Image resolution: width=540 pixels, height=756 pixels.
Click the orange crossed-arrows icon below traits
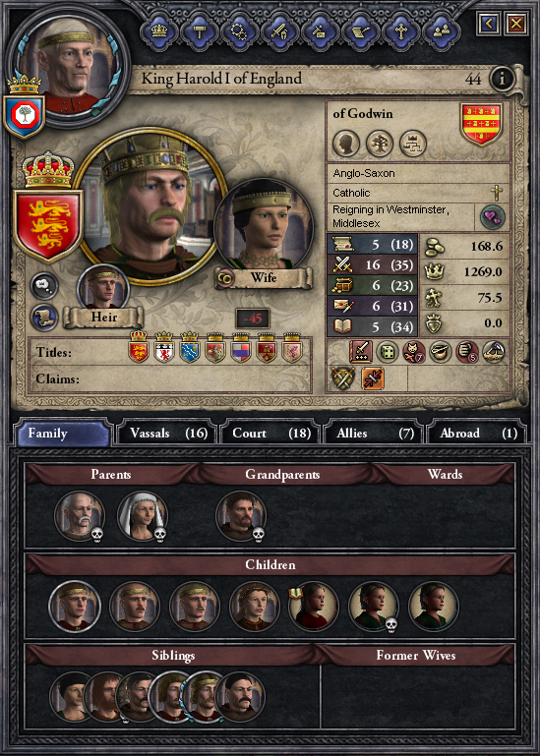tap(373, 378)
